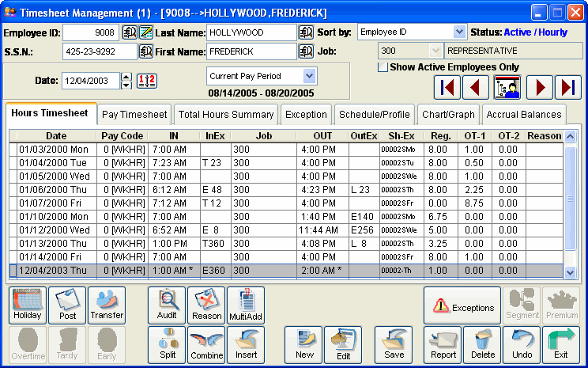Undo the last change
This screenshot has height=368, width=588.
click(522, 345)
